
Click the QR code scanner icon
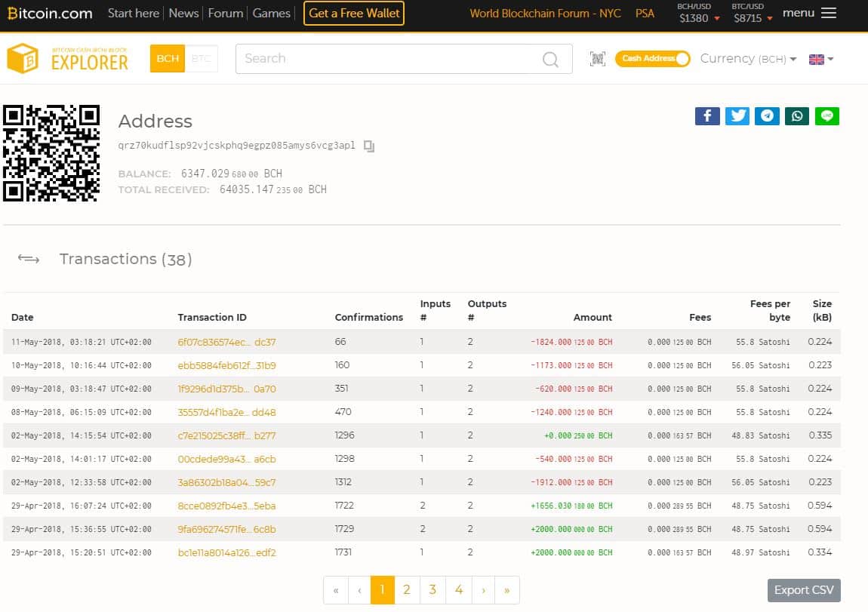(598, 59)
